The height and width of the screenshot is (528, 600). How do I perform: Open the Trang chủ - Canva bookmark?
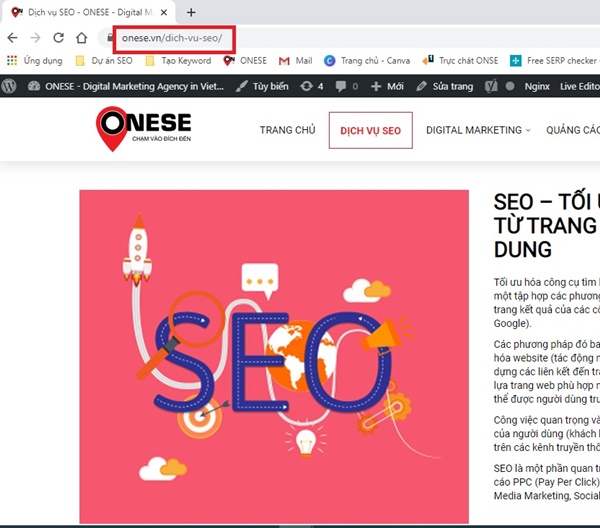367,60
